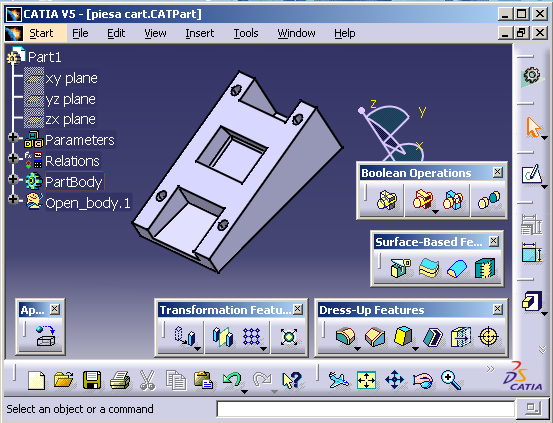Select the Thick Surface icon in Surface-Based Features
The height and width of the screenshot is (423, 553).
tap(429, 268)
